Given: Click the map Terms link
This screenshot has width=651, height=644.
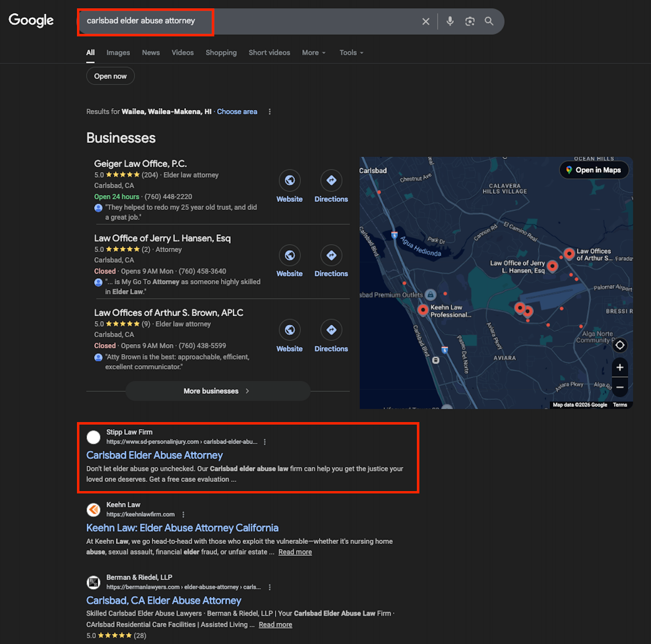Looking at the screenshot, I should click(x=620, y=405).
